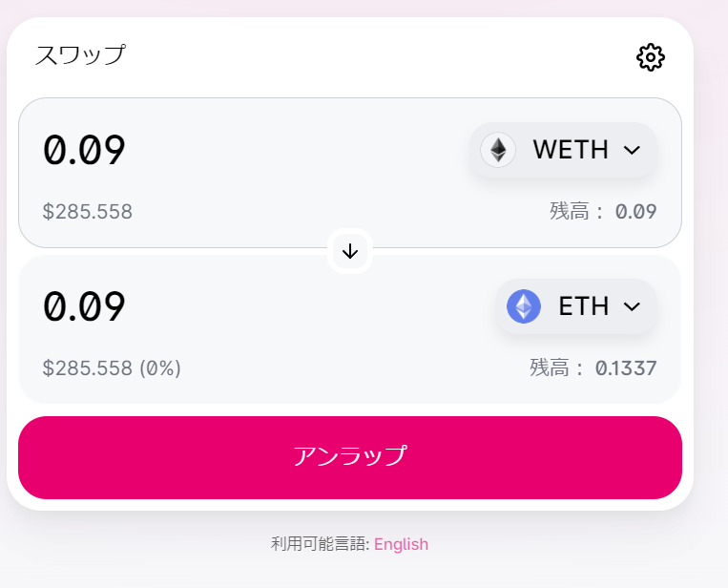Click ETH balance 残高: 0.1337
Viewport: 728px width, 588px height.
[593, 367]
